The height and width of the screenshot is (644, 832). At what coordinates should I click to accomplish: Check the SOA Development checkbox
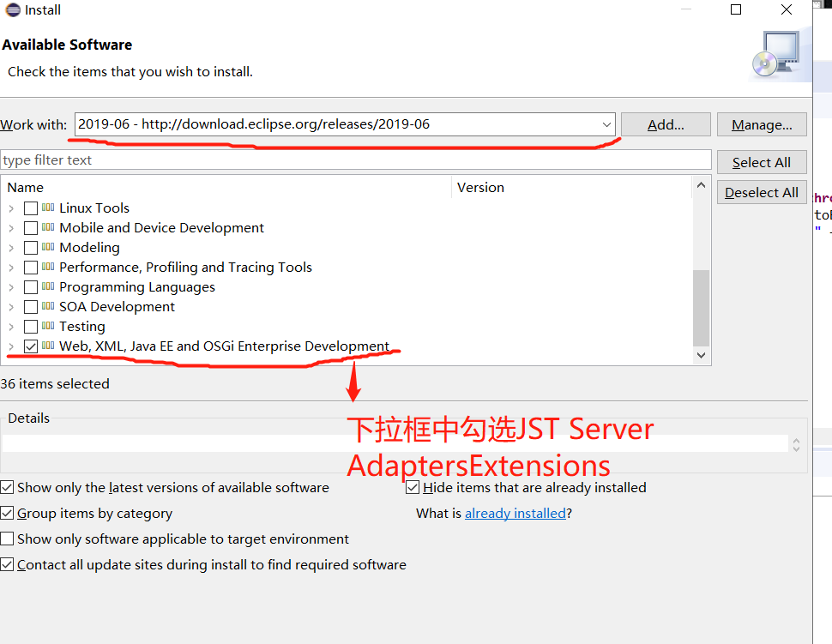pyautogui.click(x=31, y=307)
